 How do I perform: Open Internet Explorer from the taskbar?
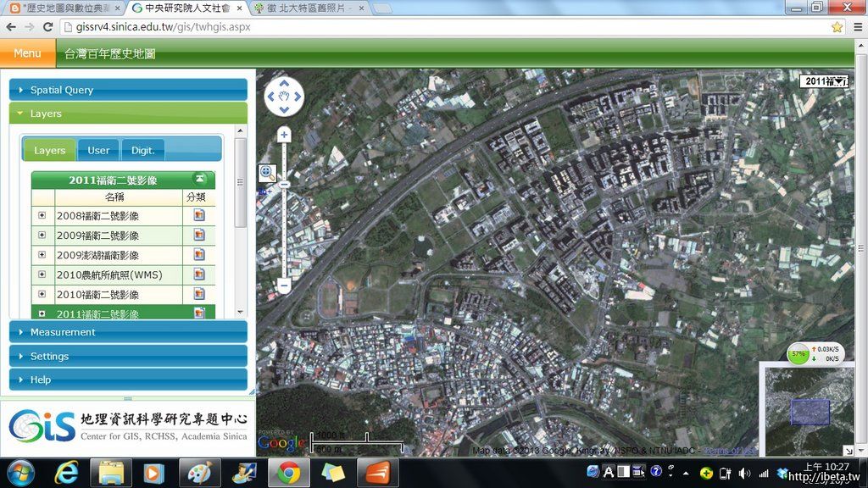(x=66, y=472)
